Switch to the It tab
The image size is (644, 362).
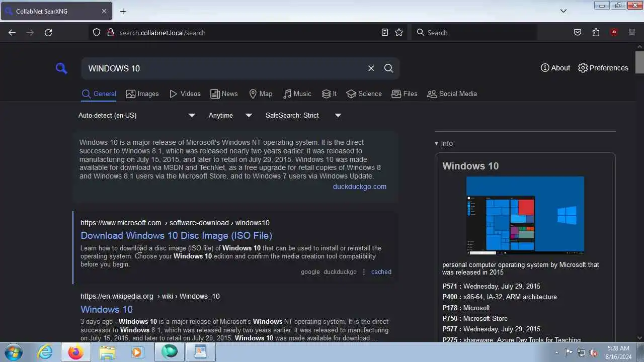[x=329, y=94]
